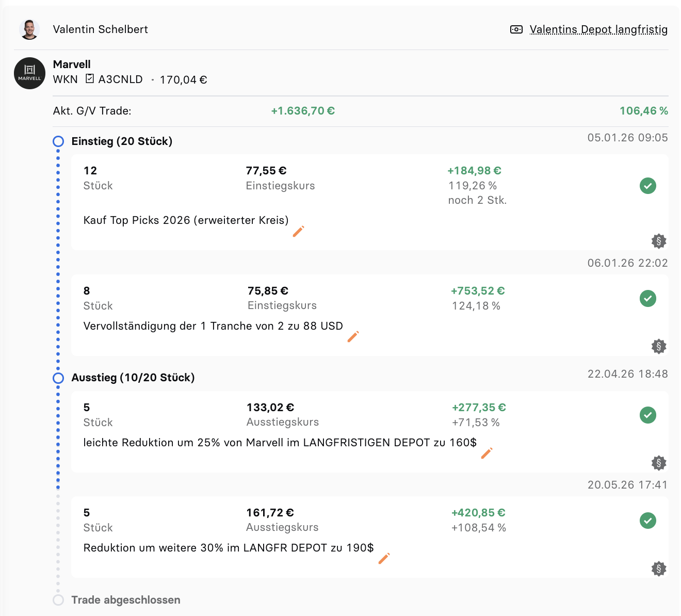Click the leichte Reduktion um 25% comment
The width and height of the screenshot is (681, 616).
pyautogui.click(x=280, y=443)
